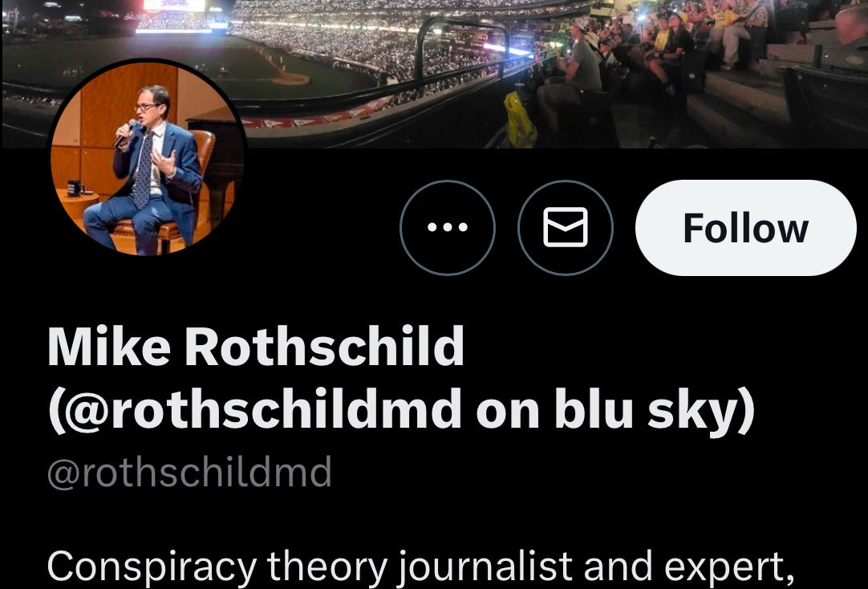Tap the microphone in the profile photo
This screenshot has height=589, width=868.
pyautogui.click(x=125, y=133)
